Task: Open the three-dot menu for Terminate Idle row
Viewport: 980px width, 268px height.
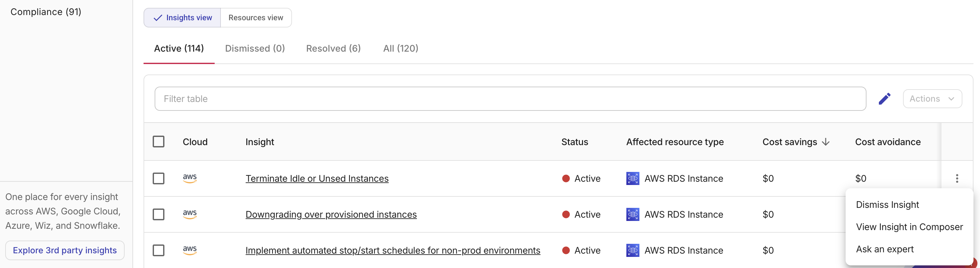Action: (957, 178)
